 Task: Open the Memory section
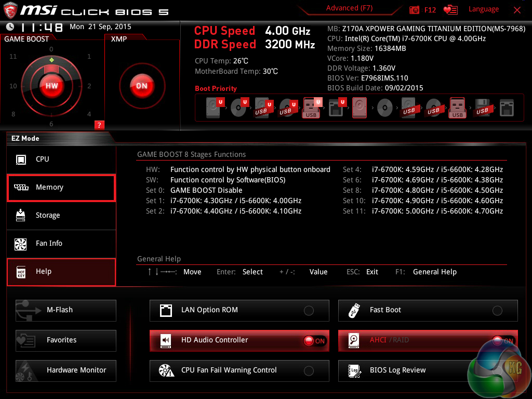pos(61,188)
